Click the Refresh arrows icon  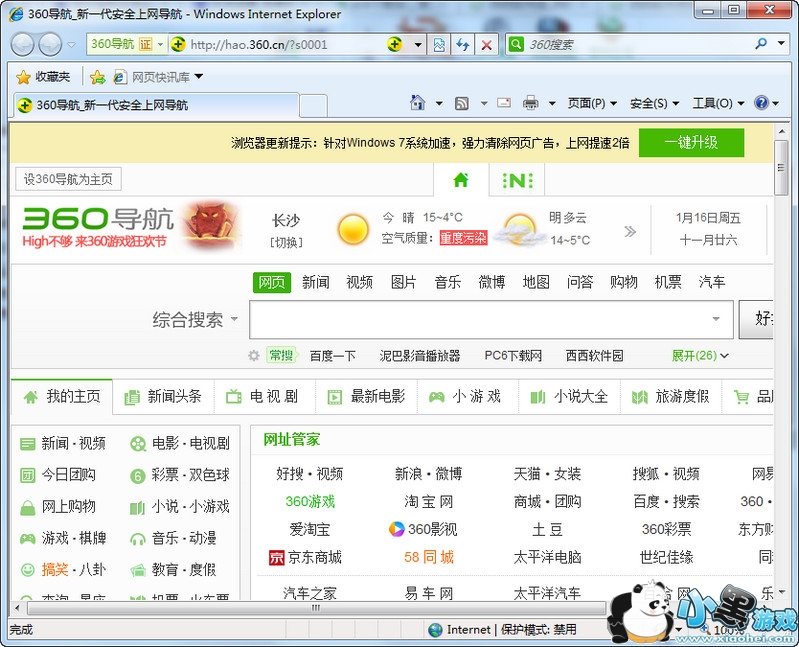coord(462,45)
